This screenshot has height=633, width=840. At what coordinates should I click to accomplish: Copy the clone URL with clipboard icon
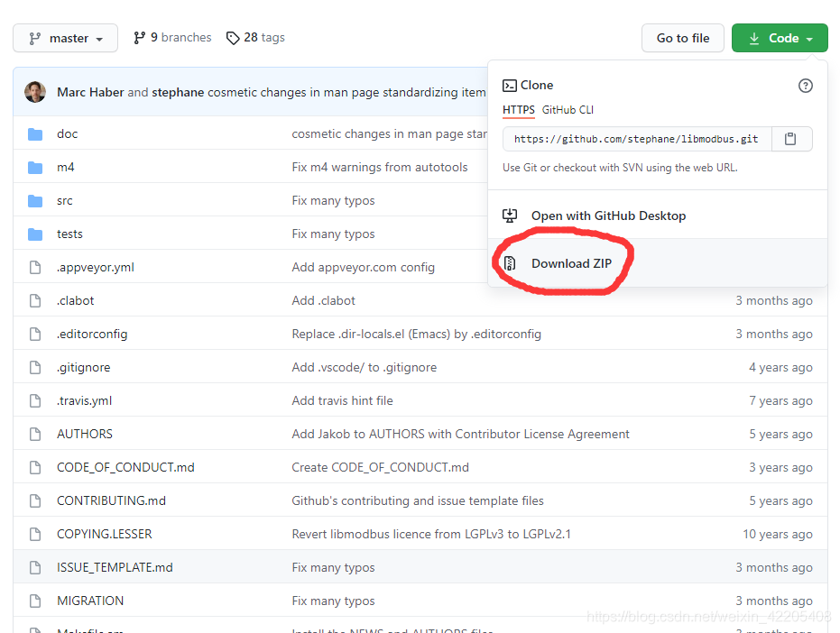(x=790, y=139)
